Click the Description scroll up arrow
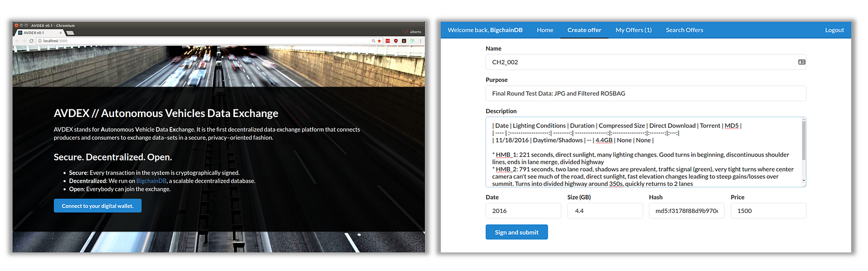The image size is (868, 271). (803, 119)
